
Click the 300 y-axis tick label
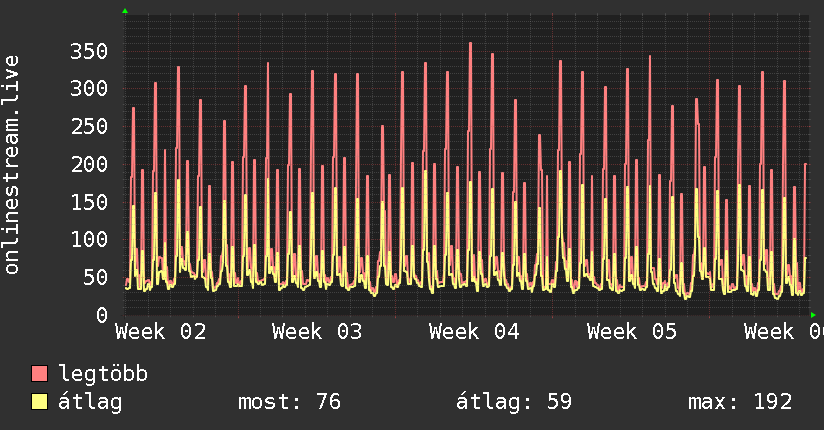[x=89, y=89]
